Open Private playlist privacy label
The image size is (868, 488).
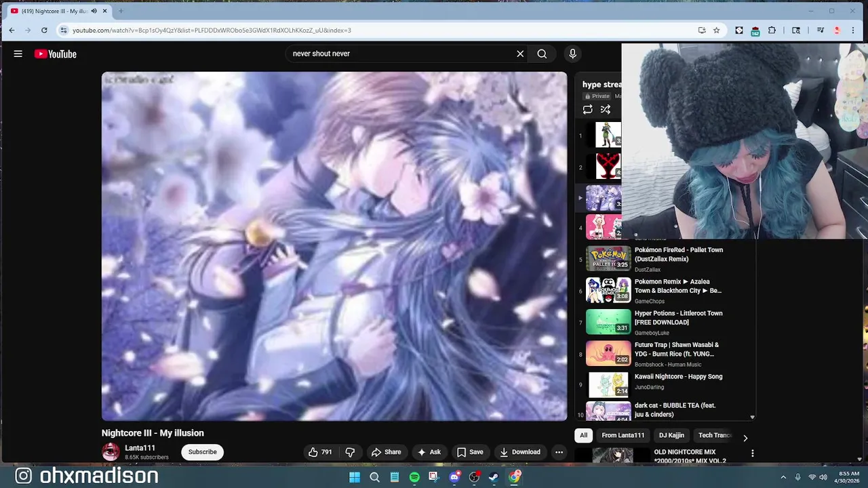(x=597, y=96)
